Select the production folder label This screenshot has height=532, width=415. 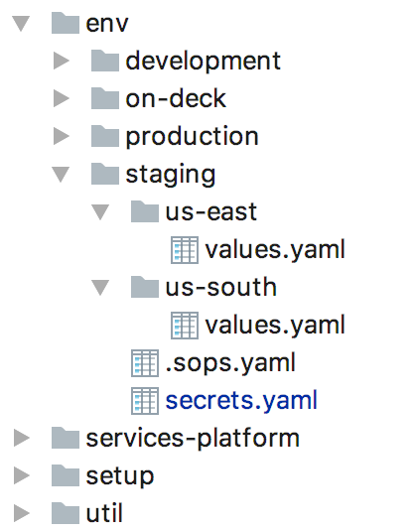pyautogui.click(x=192, y=137)
